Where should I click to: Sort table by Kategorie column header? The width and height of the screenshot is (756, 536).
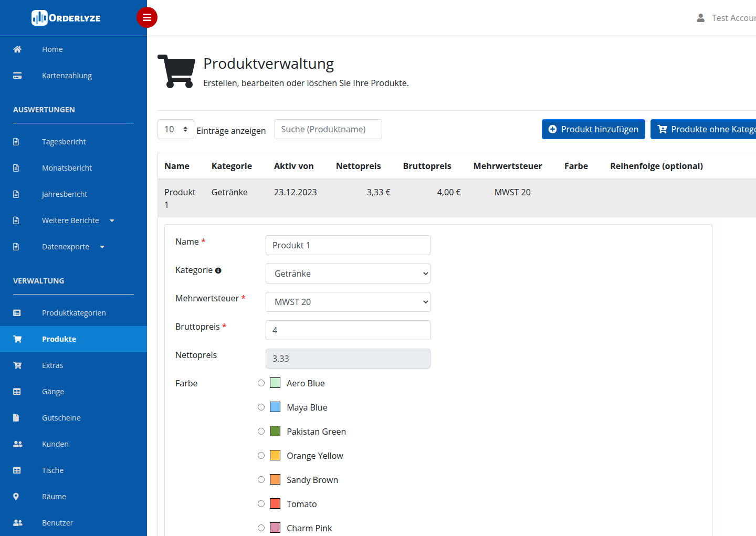tap(232, 166)
